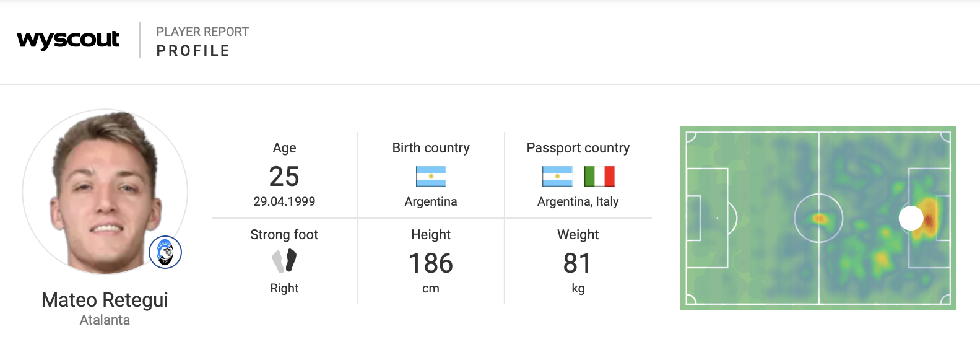Click the Argentina flag under Birth country
The image size is (980, 347).
431,177
